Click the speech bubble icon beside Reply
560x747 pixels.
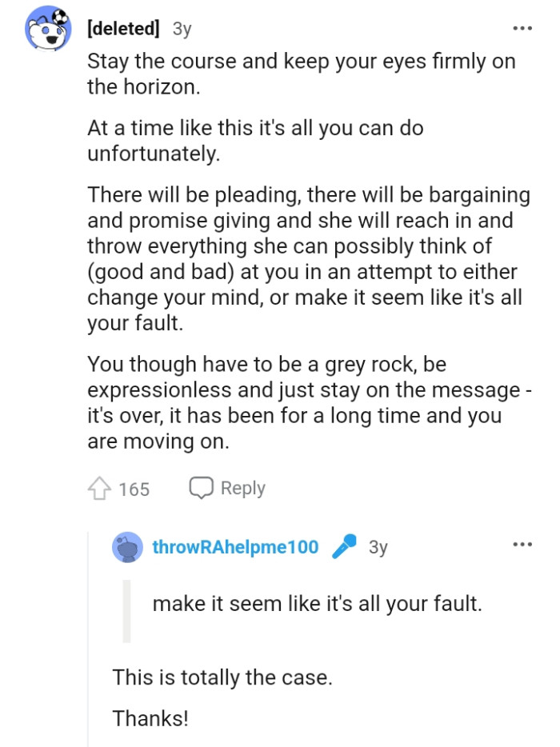[202, 488]
